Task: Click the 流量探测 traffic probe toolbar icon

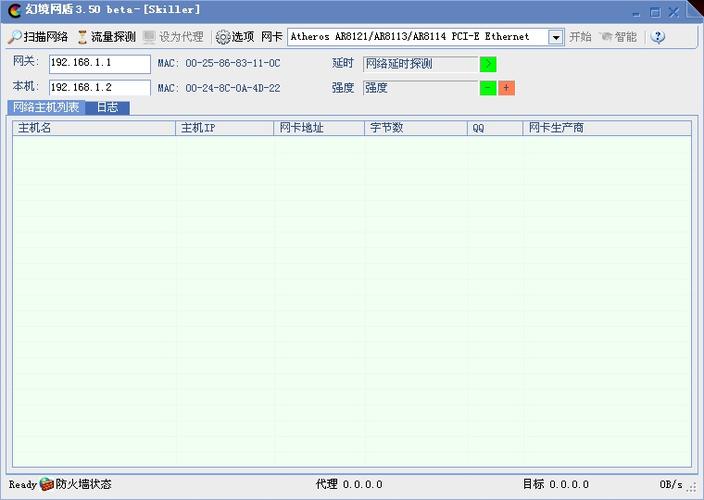Action: [83, 37]
